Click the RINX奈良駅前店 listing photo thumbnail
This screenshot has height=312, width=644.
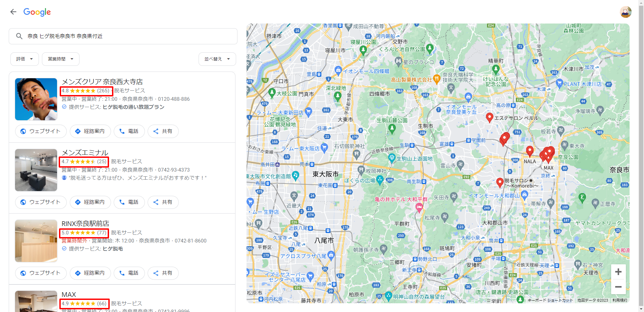click(x=36, y=241)
